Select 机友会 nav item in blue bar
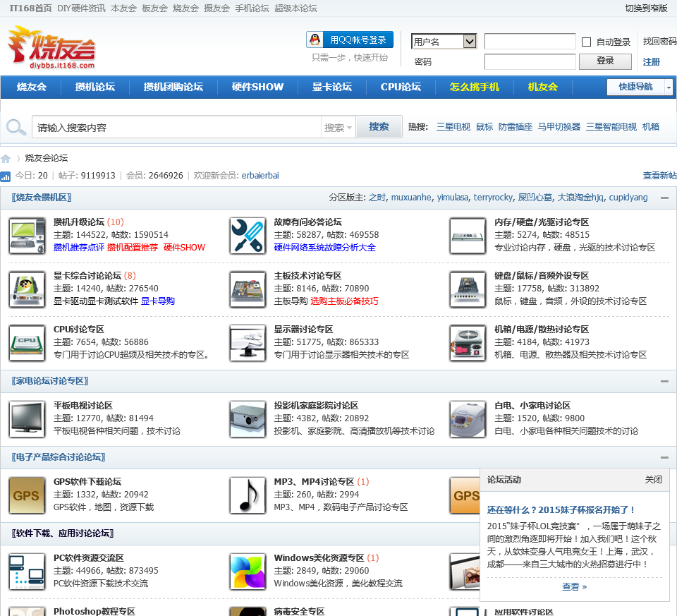 coord(543,87)
